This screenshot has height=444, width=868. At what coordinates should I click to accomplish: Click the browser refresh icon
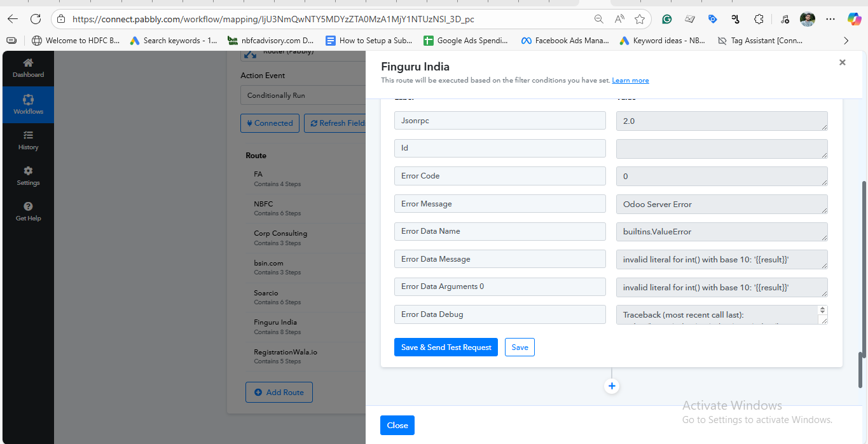point(36,19)
